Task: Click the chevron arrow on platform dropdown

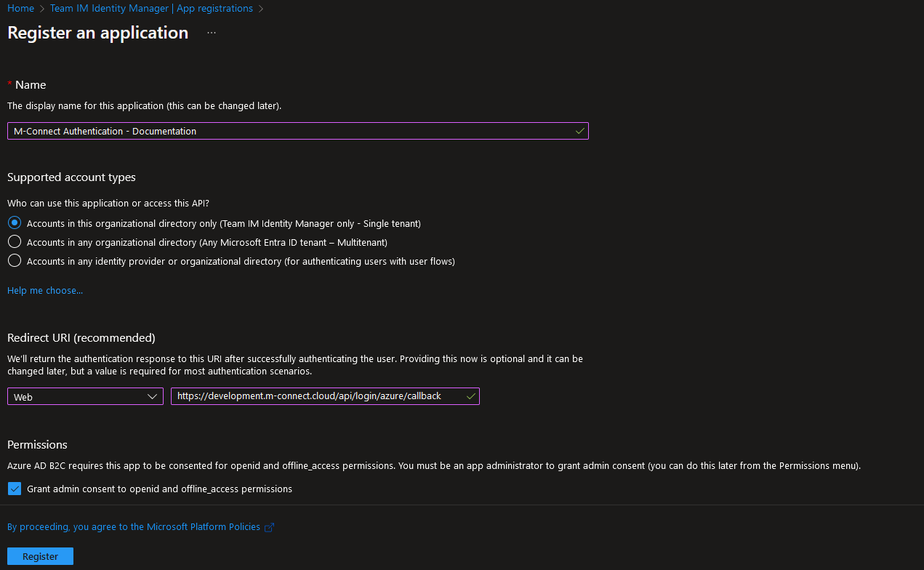Action: click(152, 396)
